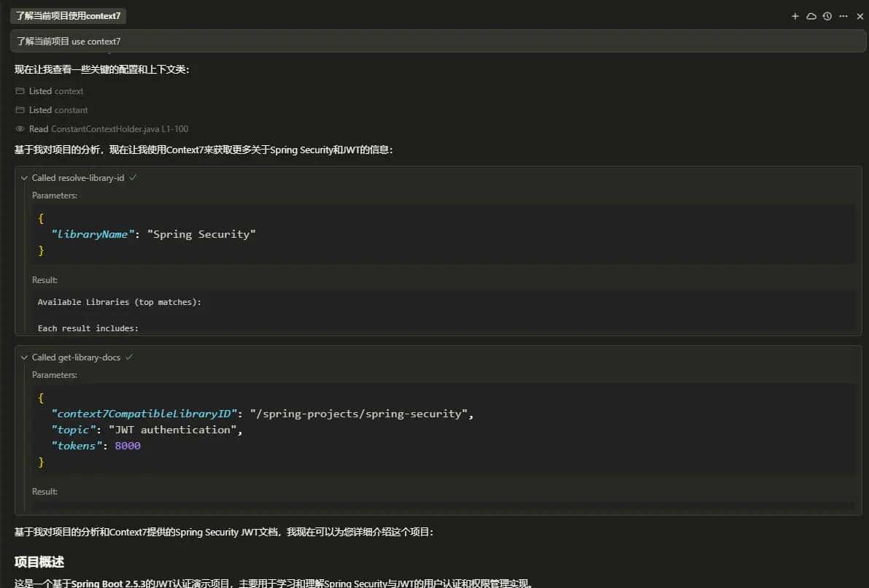Viewport: 869px width, 588px height.
Task: Click Called resolve-library-id header text
Action: coord(77,178)
